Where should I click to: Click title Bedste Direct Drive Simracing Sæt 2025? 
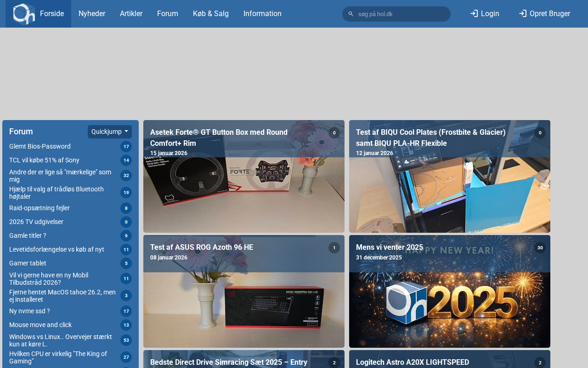click(229, 362)
